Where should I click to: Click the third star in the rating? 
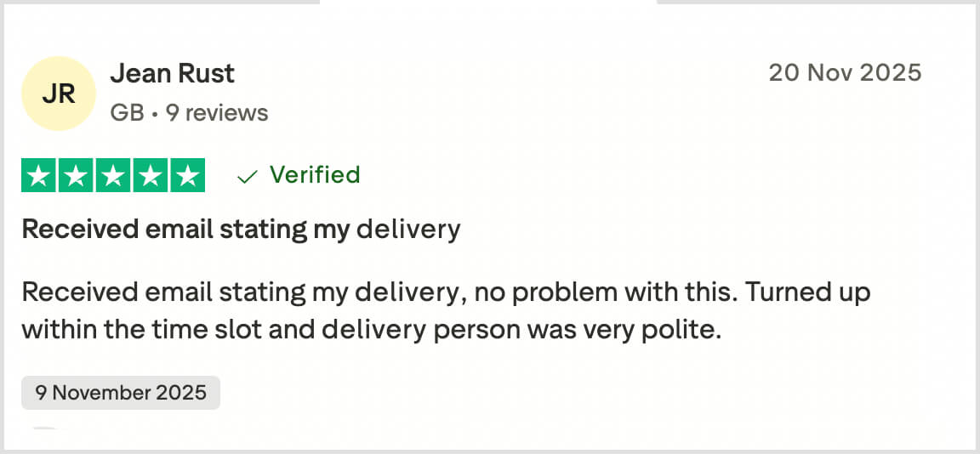pos(112,175)
